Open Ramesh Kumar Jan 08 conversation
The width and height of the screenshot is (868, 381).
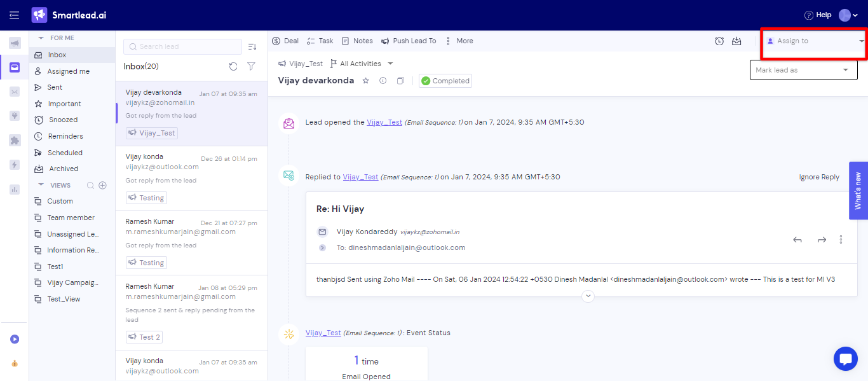[191, 312]
